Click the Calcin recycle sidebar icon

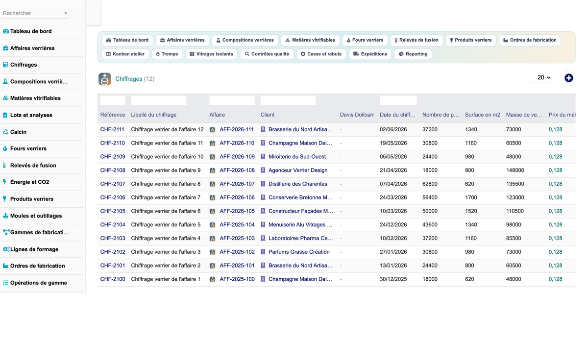6,132
